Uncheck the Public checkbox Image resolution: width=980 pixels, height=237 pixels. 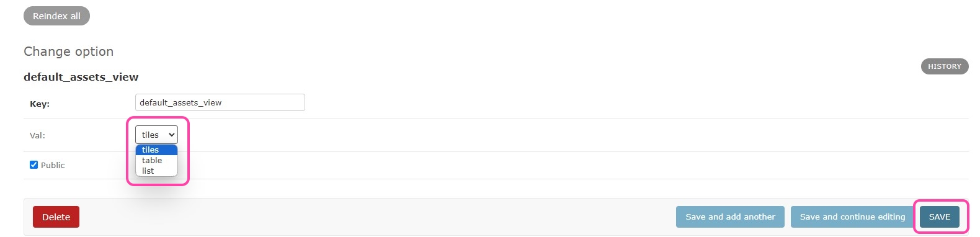pyautogui.click(x=33, y=165)
